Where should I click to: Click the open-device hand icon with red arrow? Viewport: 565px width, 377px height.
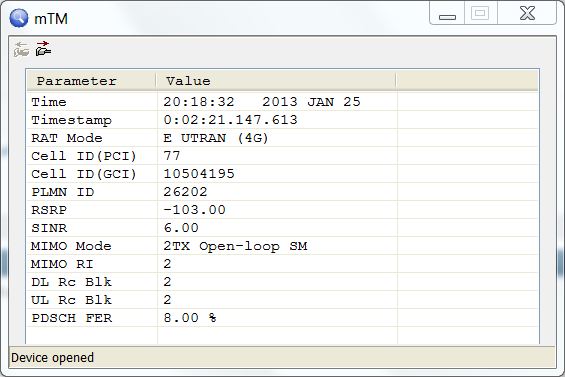click(x=43, y=49)
